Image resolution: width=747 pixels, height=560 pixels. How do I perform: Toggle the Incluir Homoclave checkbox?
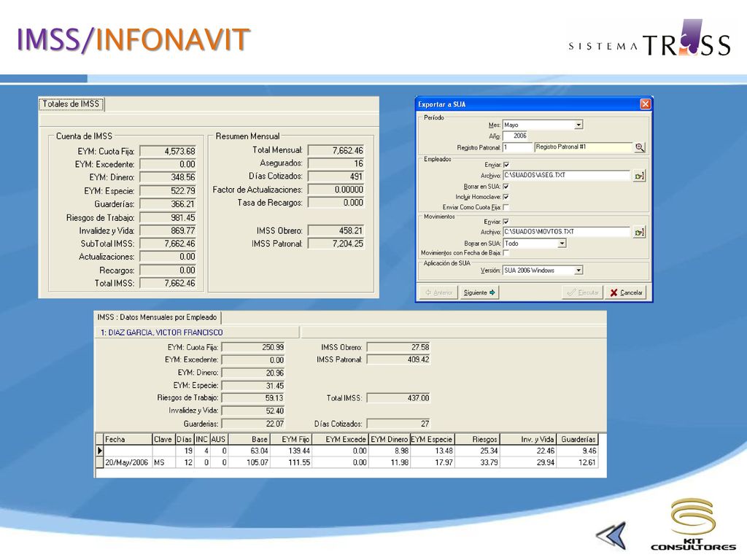click(506, 197)
